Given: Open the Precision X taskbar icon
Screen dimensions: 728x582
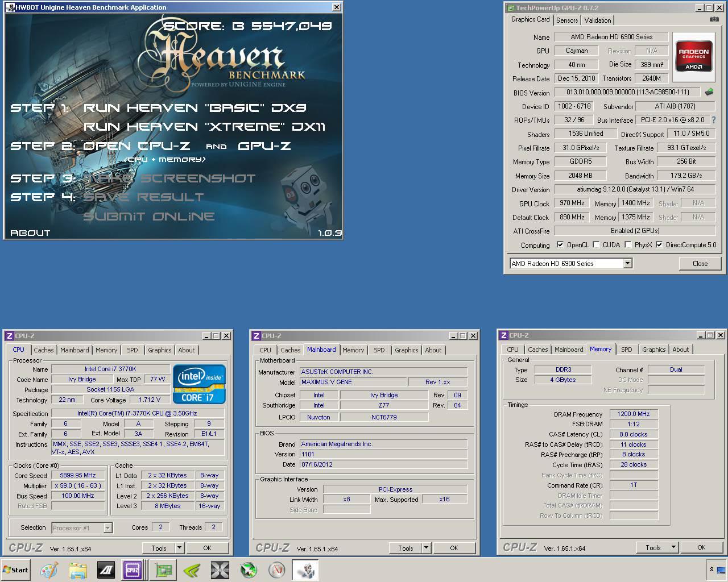Looking at the screenshot, I should 220,570.
